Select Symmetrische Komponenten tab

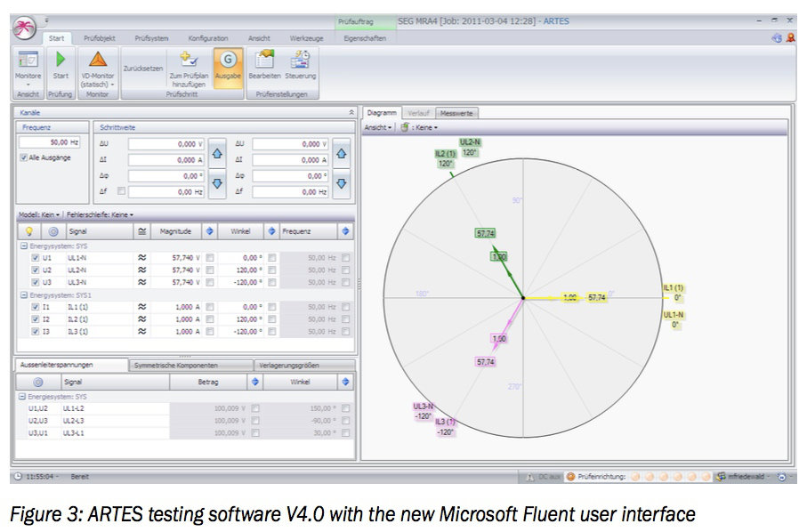pyautogui.click(x=190, y=366)
